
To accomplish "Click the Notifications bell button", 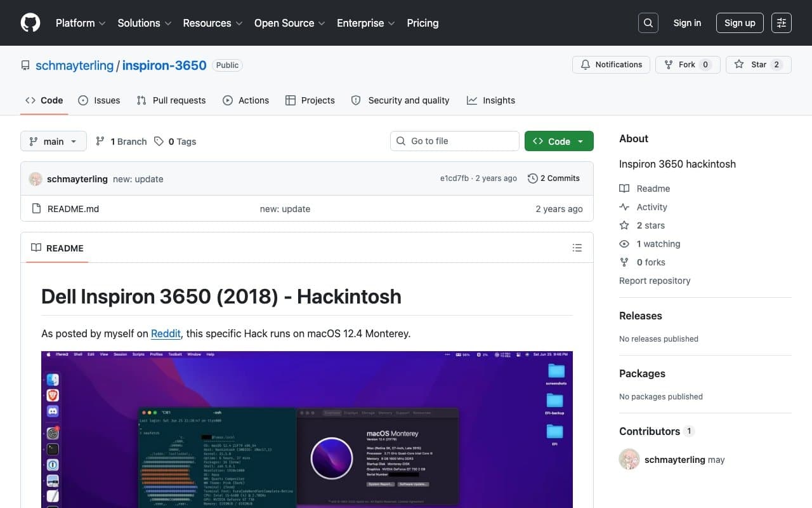I will (x=612, y=65).
